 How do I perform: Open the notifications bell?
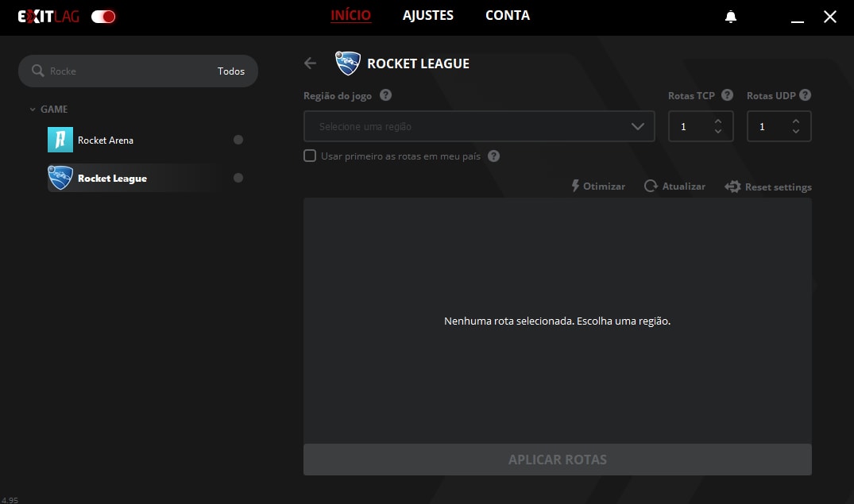731,17
